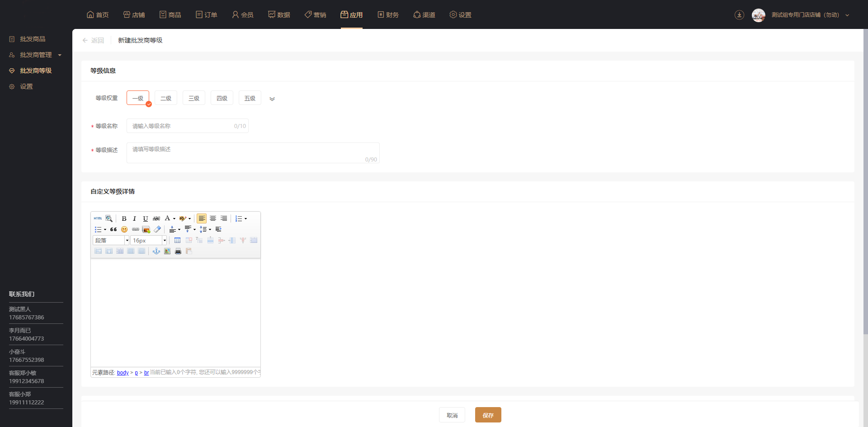Select the 五级 level weight
Image resolution: width=868 pixels, height=427 pixels.
[250, 98]
